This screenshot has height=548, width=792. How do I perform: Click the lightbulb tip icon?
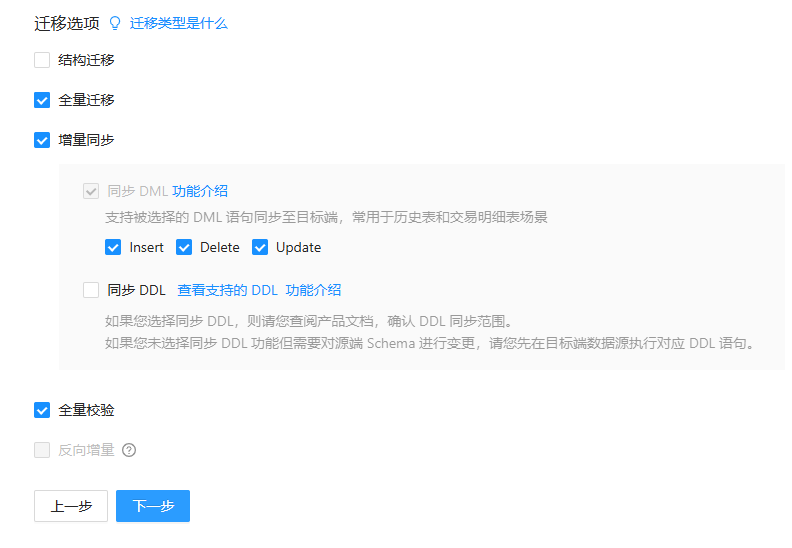pos(115,23)
